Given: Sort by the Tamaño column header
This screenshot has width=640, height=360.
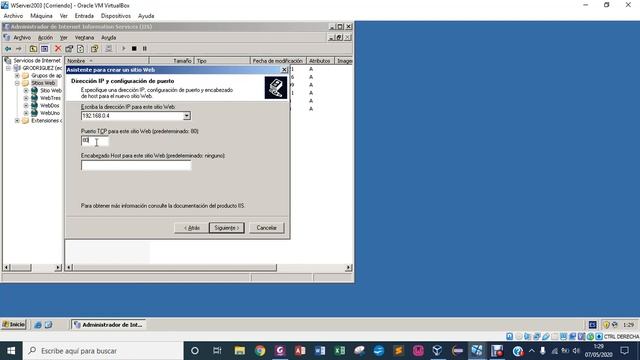Looking at the screenshot, I should pyautogui.click(x=171, y=61).
